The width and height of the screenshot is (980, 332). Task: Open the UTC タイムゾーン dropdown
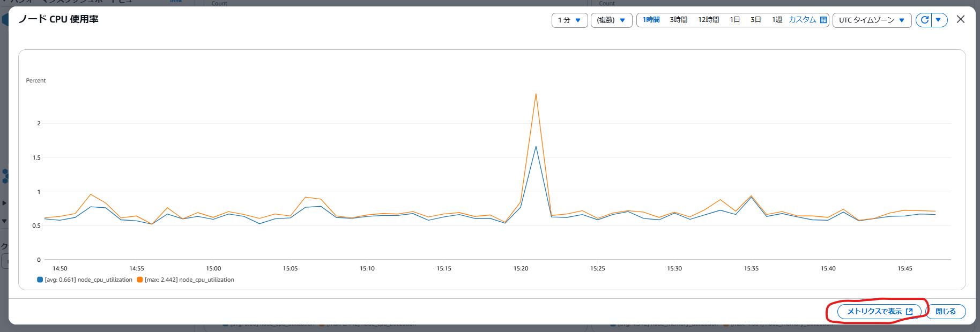click(x=872, y=20)
